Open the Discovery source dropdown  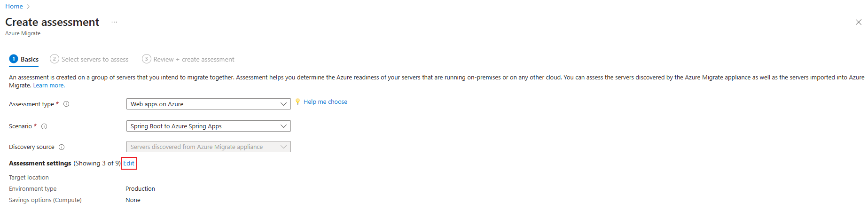(x=208, y=147)
